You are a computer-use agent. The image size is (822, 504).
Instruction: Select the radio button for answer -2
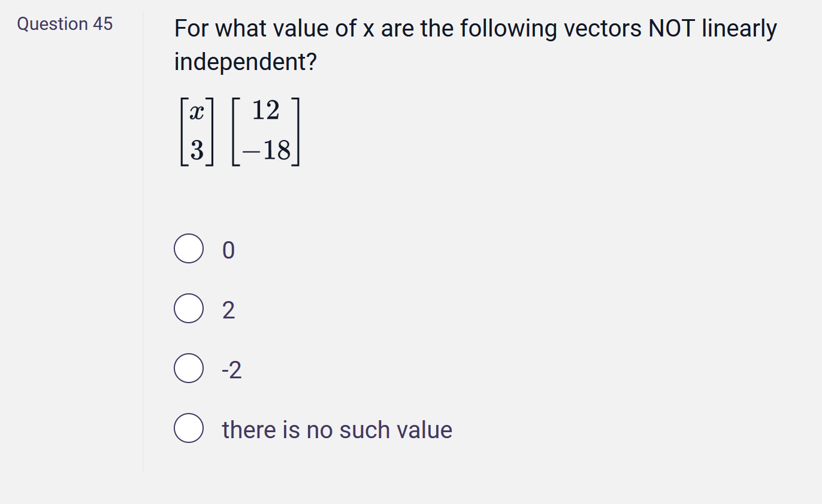pos(189,368)
